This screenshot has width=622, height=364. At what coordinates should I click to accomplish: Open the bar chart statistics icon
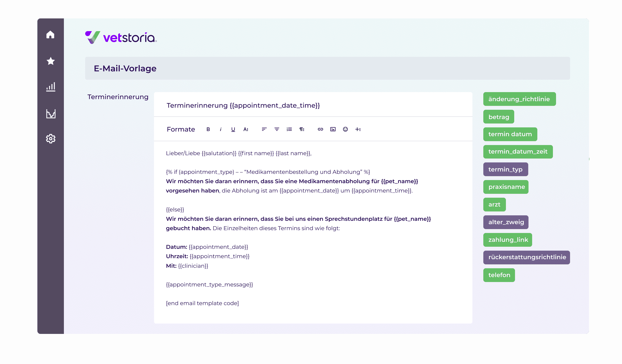pos(51,87)
